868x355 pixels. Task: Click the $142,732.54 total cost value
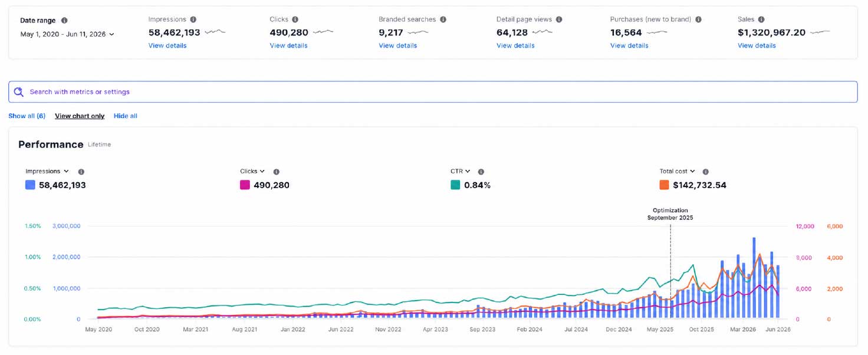coord(699,185)
